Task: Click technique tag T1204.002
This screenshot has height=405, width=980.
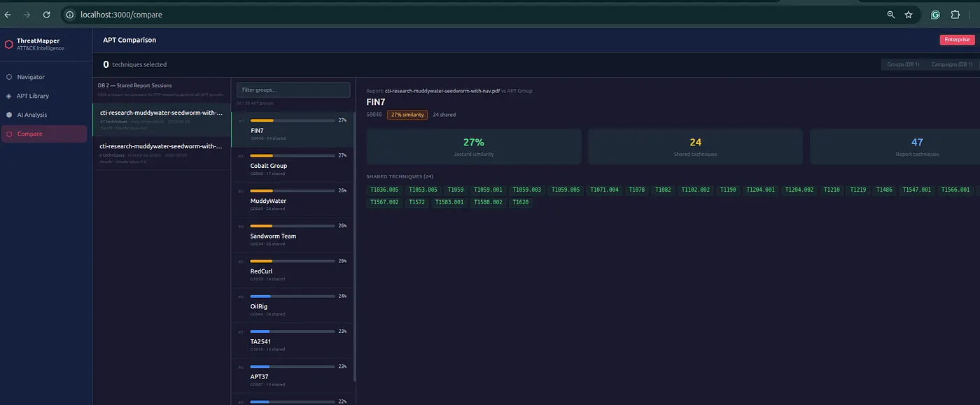Action: [799, 190]
